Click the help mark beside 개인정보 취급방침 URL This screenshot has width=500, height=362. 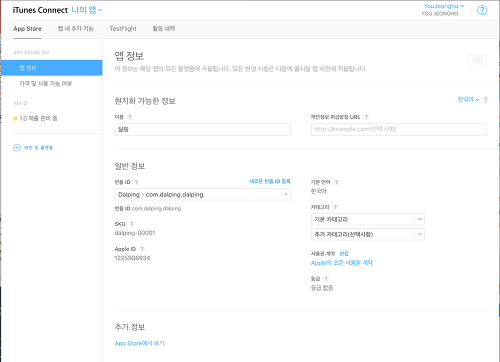366,117
